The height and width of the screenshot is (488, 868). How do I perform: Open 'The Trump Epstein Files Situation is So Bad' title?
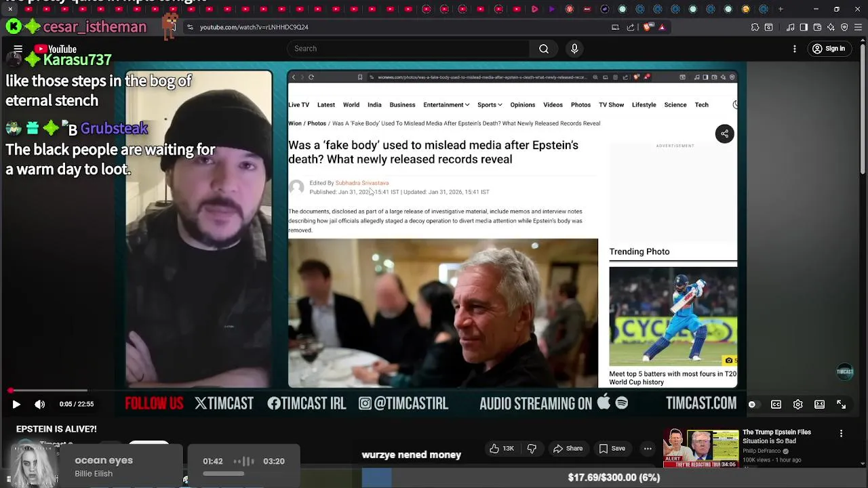click(777, 436)
